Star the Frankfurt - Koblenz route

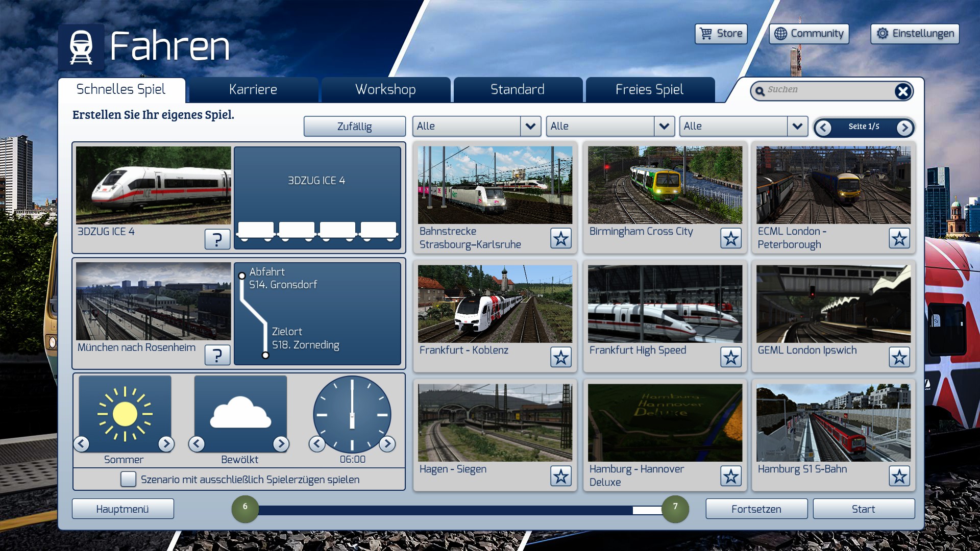point(560,357)
